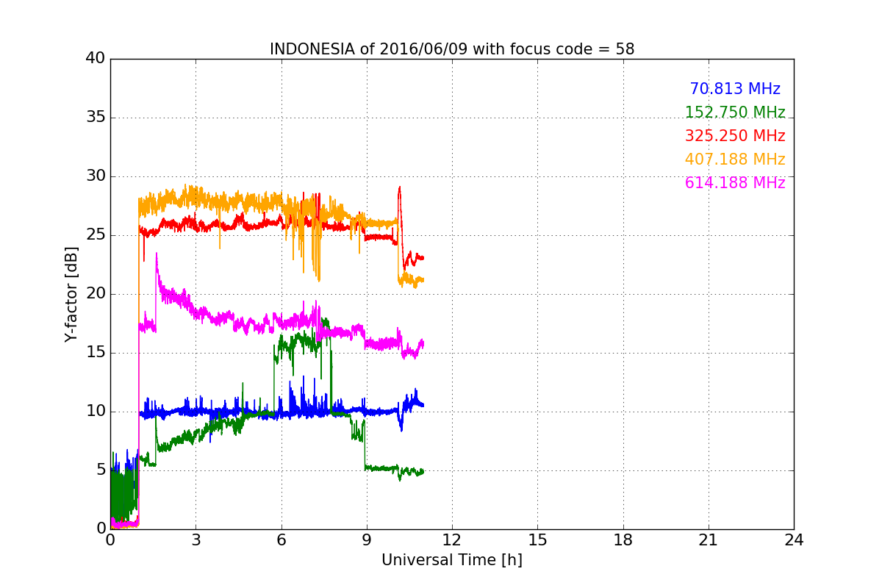
Task: Click x-axis tick label 3
Action: [196, 540]
